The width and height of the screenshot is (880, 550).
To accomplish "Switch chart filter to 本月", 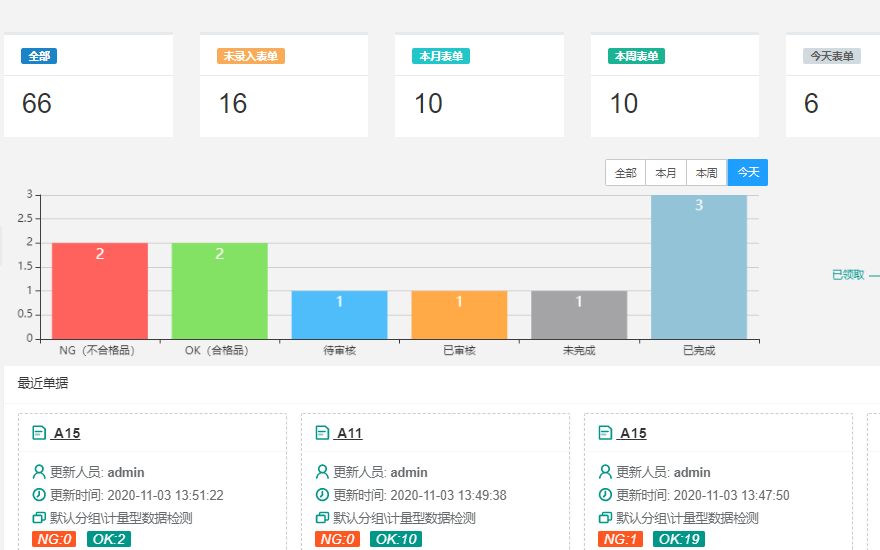I will [666, 173].
